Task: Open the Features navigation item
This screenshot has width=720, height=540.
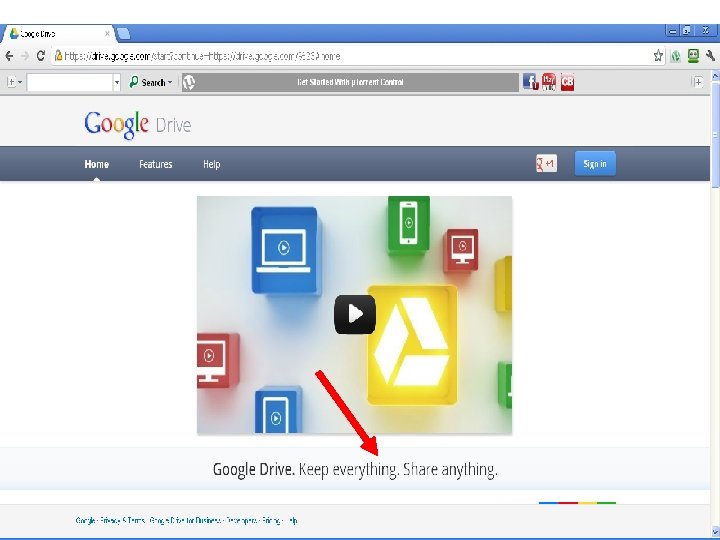Action: pos(156,164)
